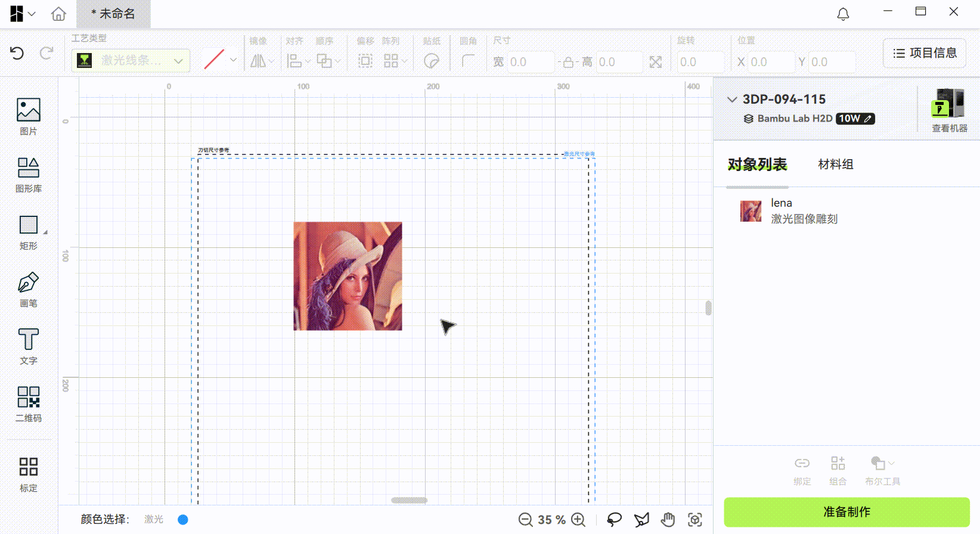
Task: Click the mirror (镜像) icon
Action: 258,61
